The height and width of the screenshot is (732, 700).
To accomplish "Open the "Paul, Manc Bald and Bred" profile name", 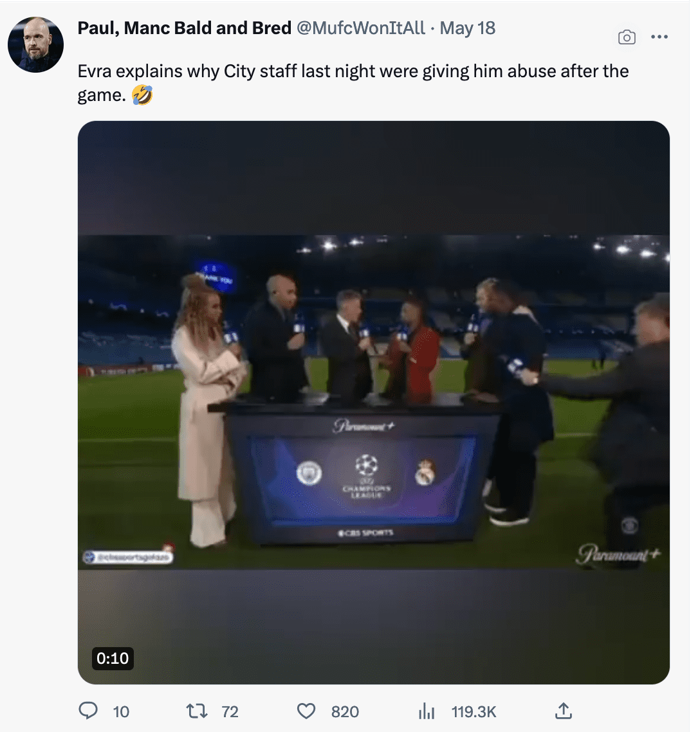I will point(184,28).
